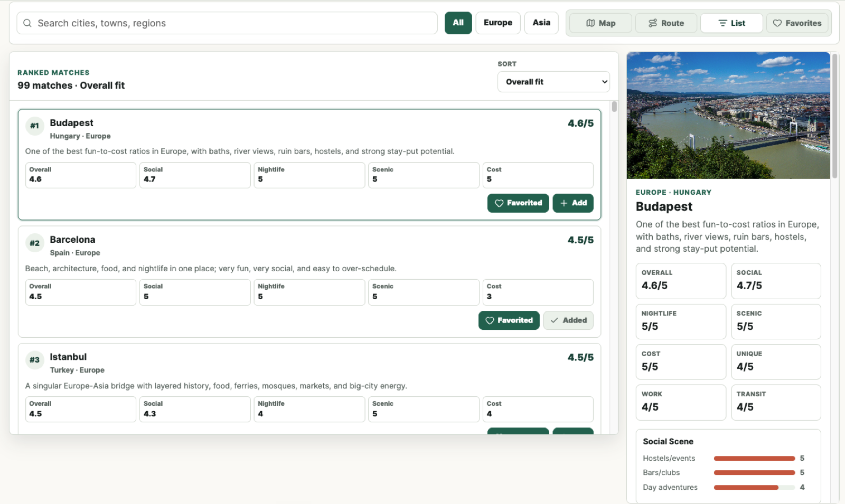The width and height of the screenshot is (845, 504).
Task: Click the map icon in Map view button
Action: tap(590, 23)
